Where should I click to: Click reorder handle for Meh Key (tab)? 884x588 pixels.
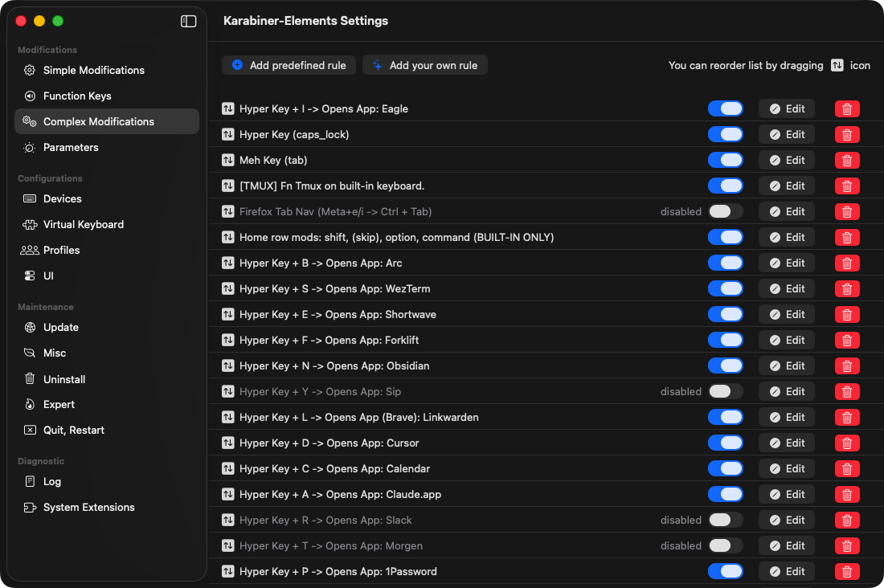pos(227,160)
